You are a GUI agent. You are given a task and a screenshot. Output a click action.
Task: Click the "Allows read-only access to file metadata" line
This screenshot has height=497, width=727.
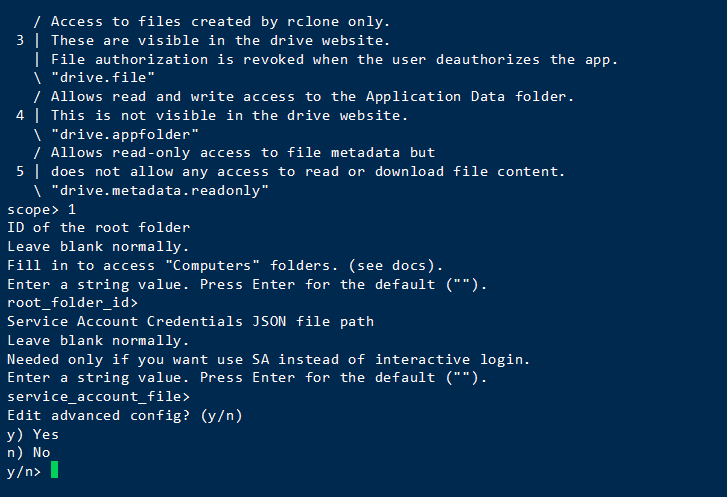click(243, 152)
